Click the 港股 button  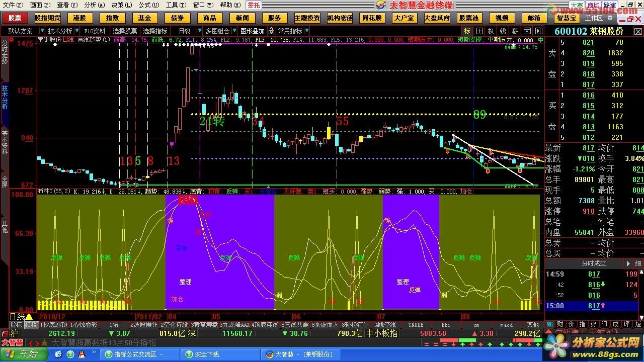(80, 18)
